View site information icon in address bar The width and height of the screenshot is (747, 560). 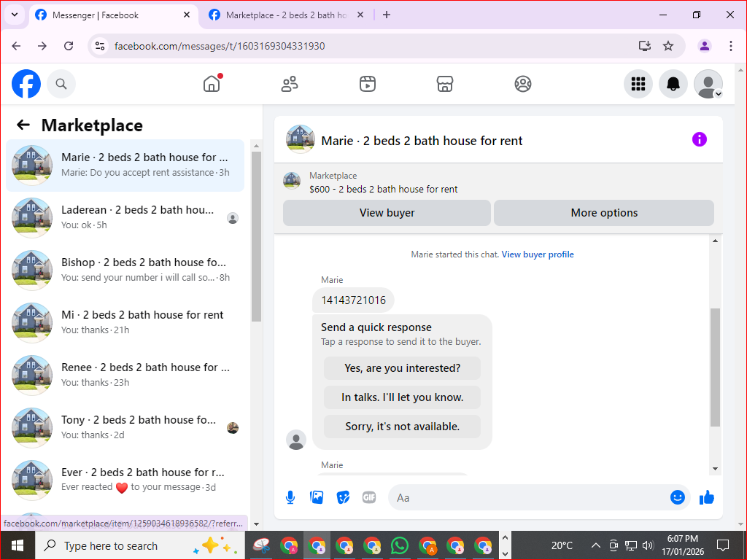click(x=99, y=46)
